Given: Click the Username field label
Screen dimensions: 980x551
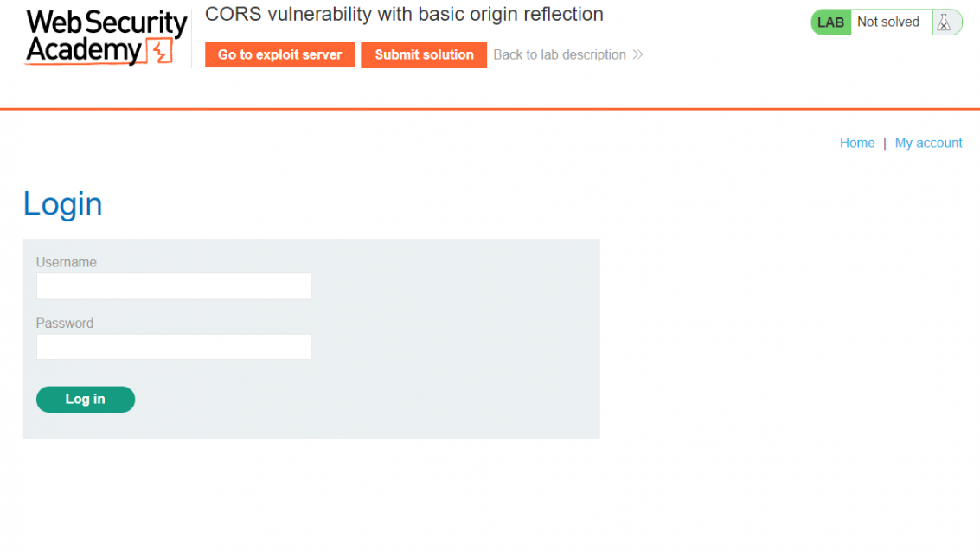Looking at the screenshot, I should [67, 262].
